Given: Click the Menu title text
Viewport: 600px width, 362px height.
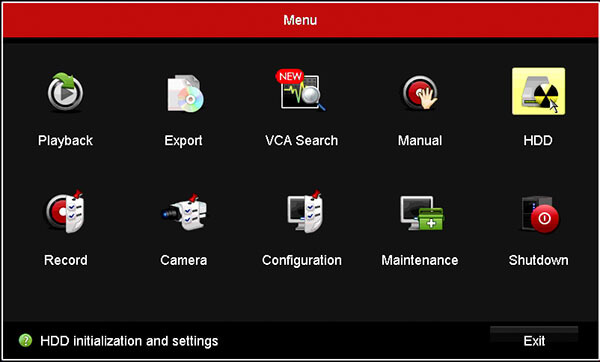Looking at the screenshot, I should (x=300, y=20).
